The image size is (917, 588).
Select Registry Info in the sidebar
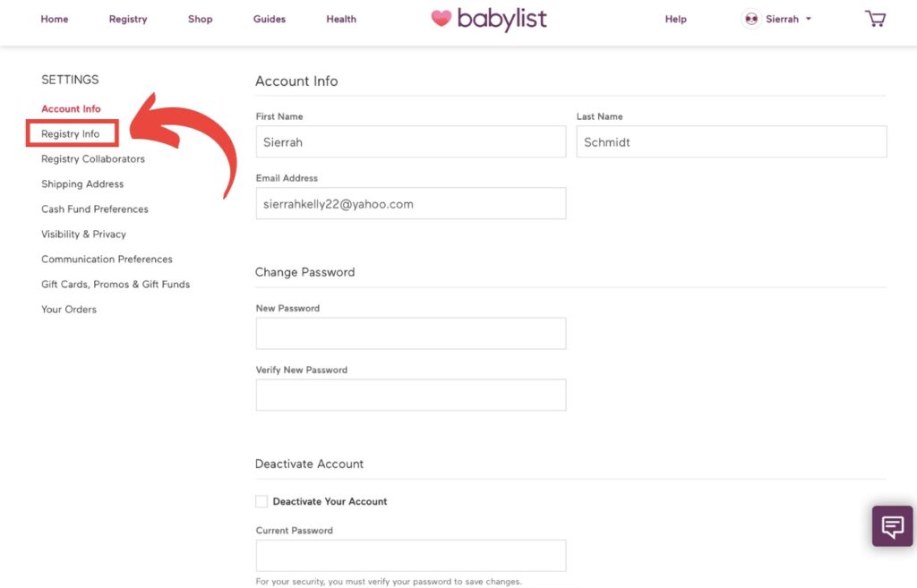(72, 133)
